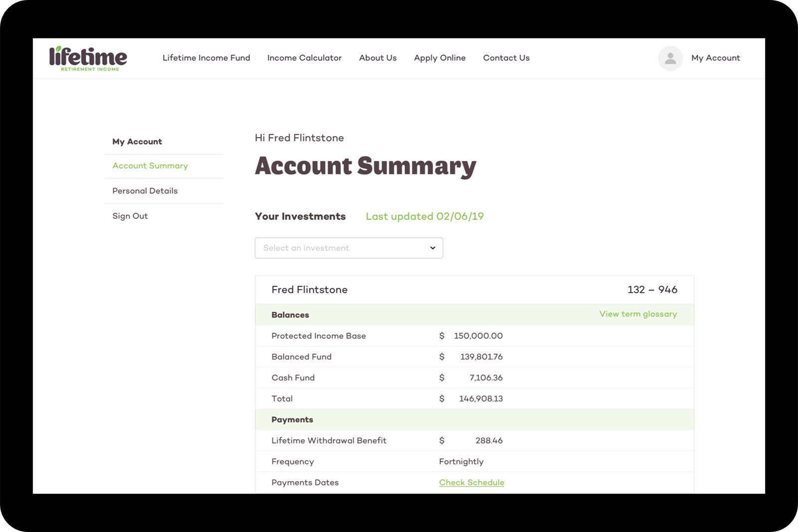Click the My Account header link
798x532 pixels.
point(715,58)
